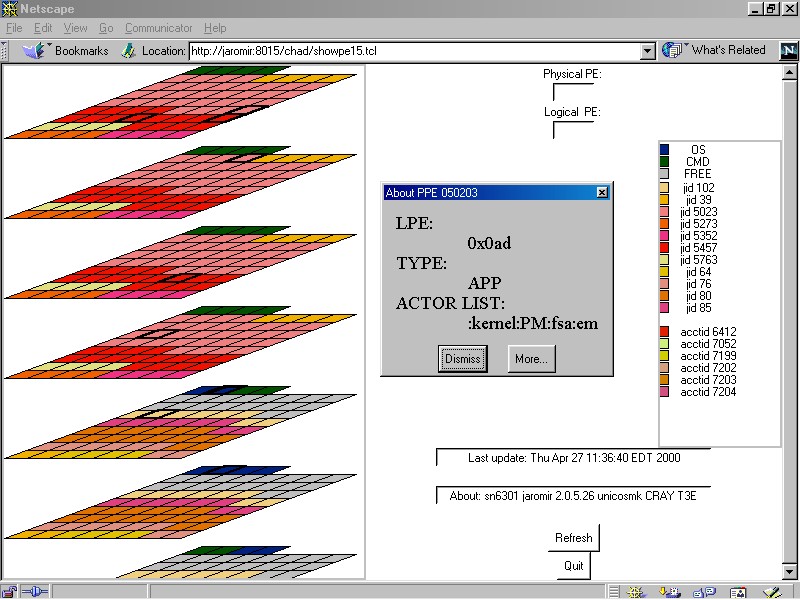Screen dimensions: 800x600
Task: Open the Inbox mailbox icon in the component bar
Action: click(670, 592)
